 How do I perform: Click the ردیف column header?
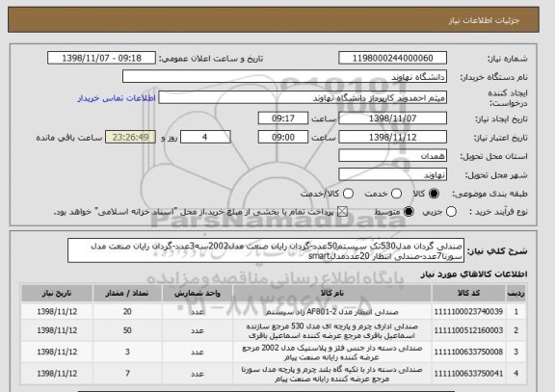tap(515, 293)
